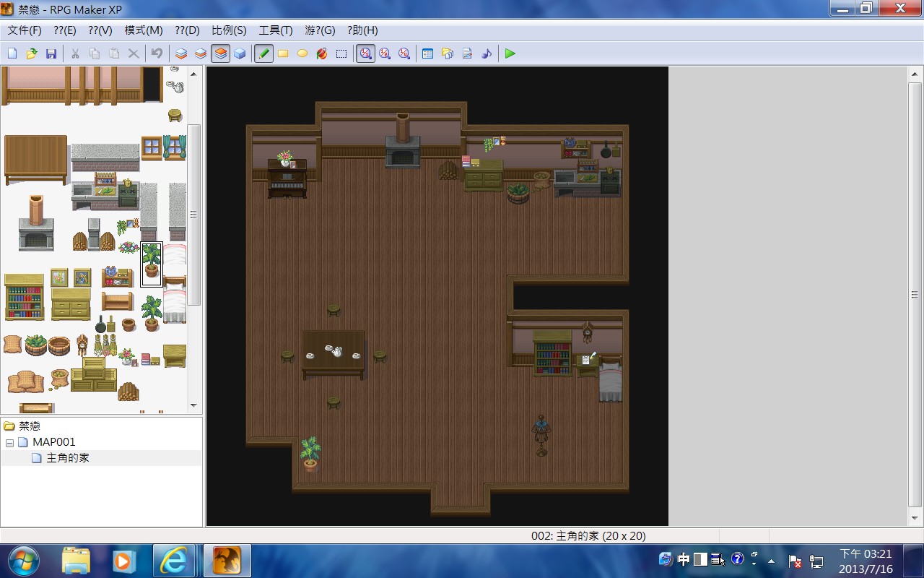Switch to map Layer 1
This screenshot has width=924, height=578.
coord(181,53)
